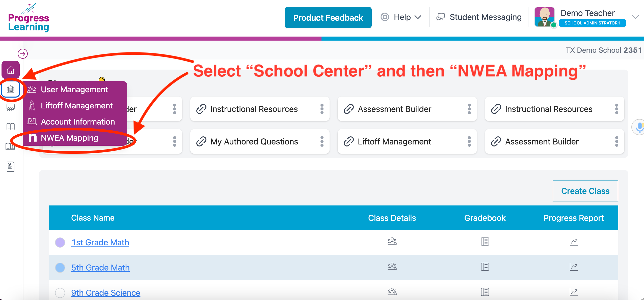The width and height of the screenshot is (644, 300).
Task: Open options for top-row Assessment Builder card
Action: tap(469, 109)
